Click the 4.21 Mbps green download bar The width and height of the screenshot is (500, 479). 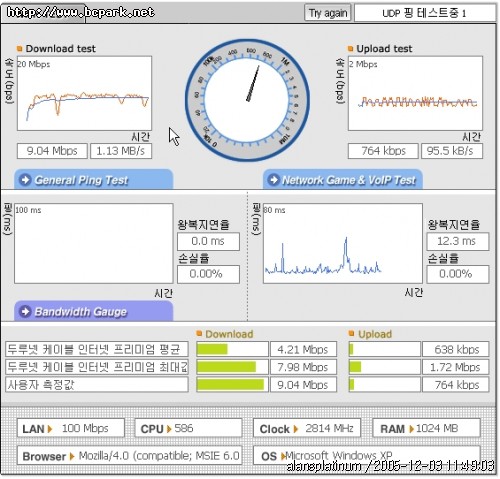coord(212,349)
